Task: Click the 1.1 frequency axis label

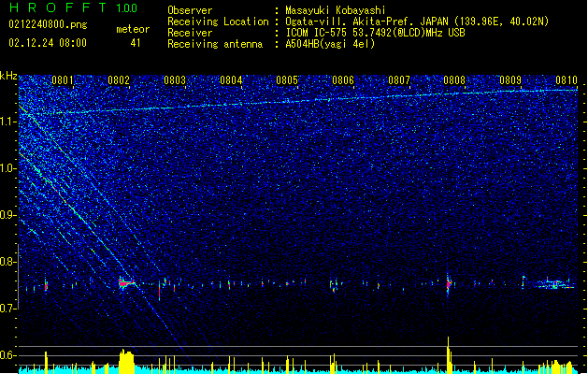Action: (x=8, y=122)
